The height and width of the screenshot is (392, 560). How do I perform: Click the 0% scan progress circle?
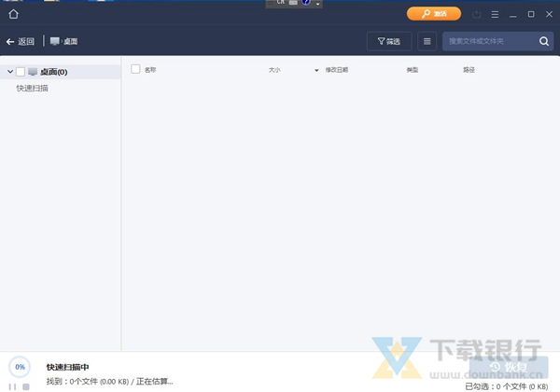click(x=20, y=367)
